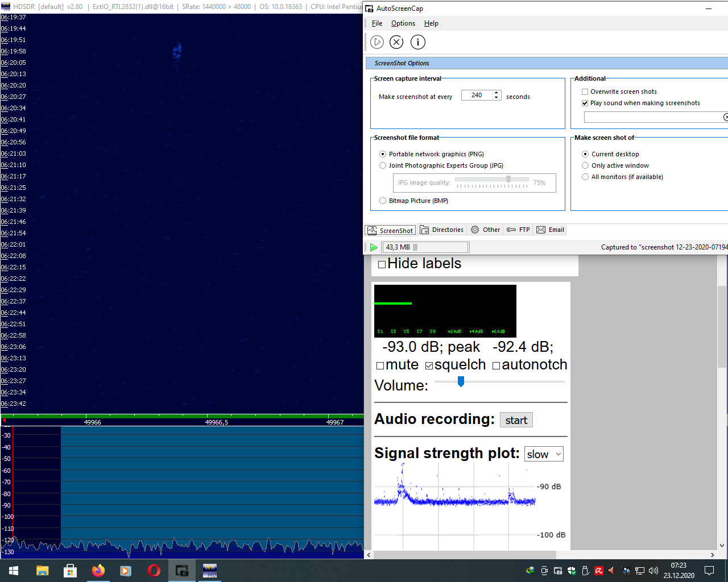Click the right arrow of the horizontal scrollbar
Viewport: 728px width, 582px height.
coord(713,555)
